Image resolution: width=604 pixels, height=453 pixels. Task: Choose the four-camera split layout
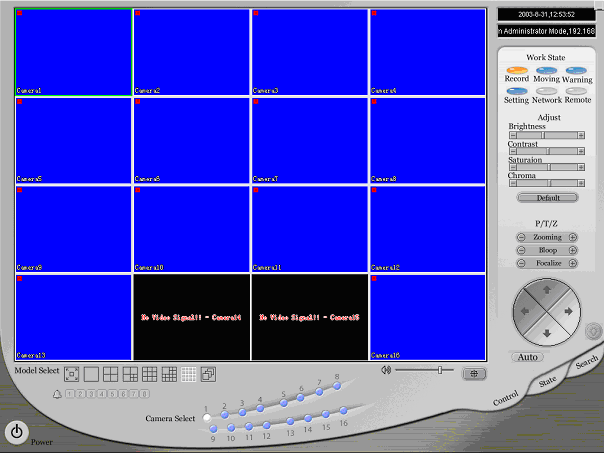pos(111,374)
